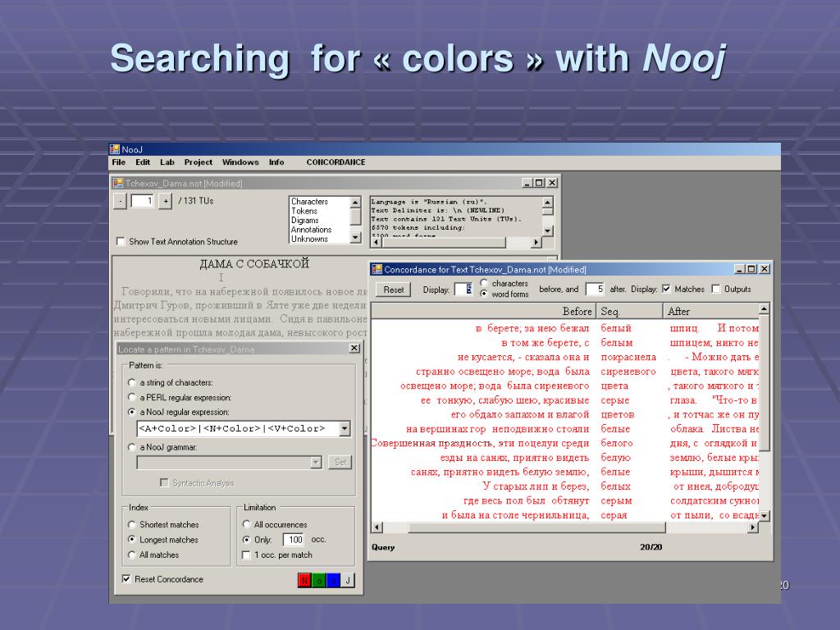Select Shortest matches index option

tap(132, 524)
